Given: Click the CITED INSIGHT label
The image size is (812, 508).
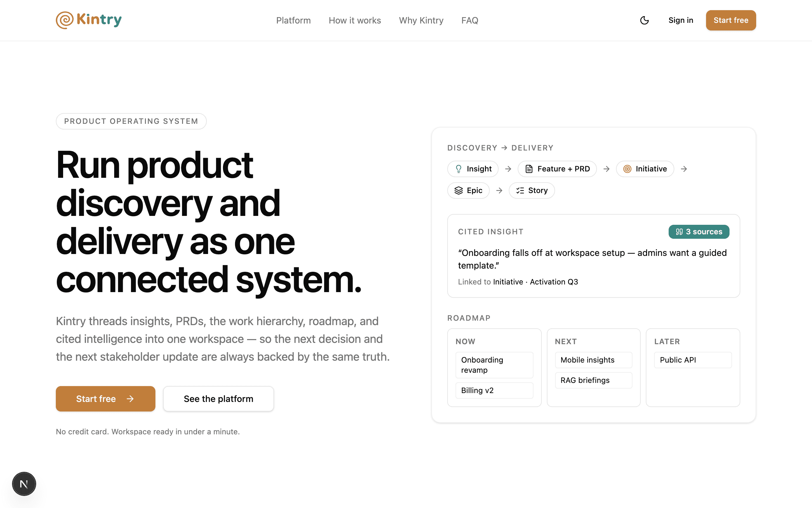Looking at the screenshot, I should point(491,231).
